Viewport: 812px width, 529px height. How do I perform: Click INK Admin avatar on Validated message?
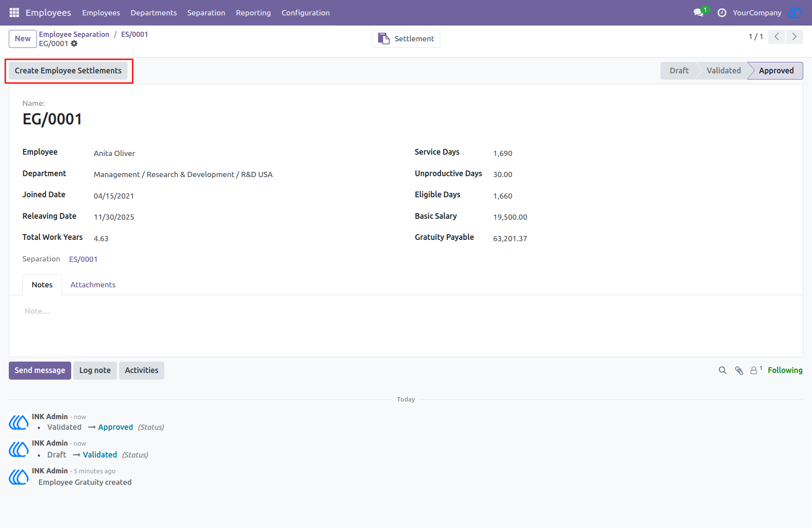18,449
